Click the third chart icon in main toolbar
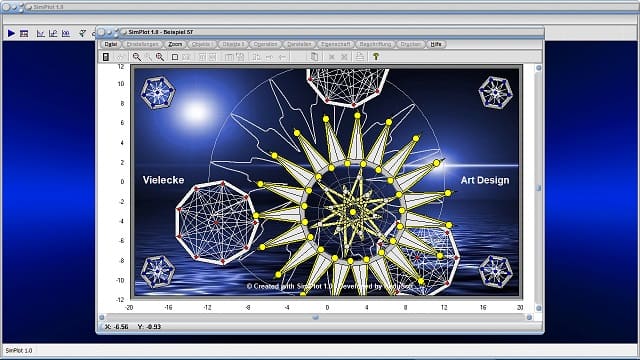This screenshot has width=640, height=360. (x=66, y=33)
